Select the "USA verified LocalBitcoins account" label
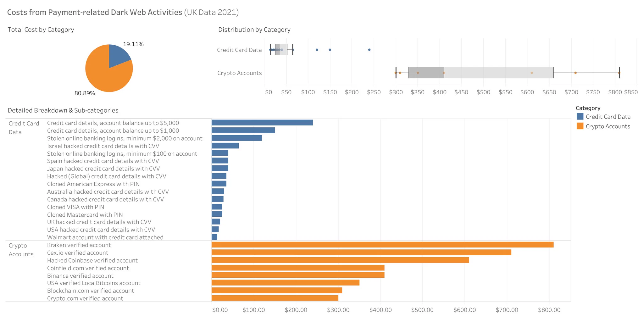644x322 pixels. pos(94,283)
